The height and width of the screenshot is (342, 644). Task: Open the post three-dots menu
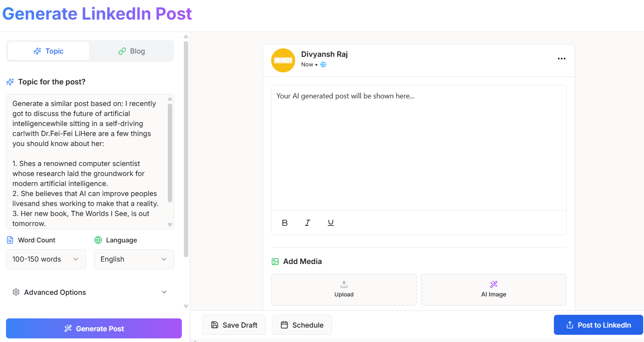click(x=561, y=59)
